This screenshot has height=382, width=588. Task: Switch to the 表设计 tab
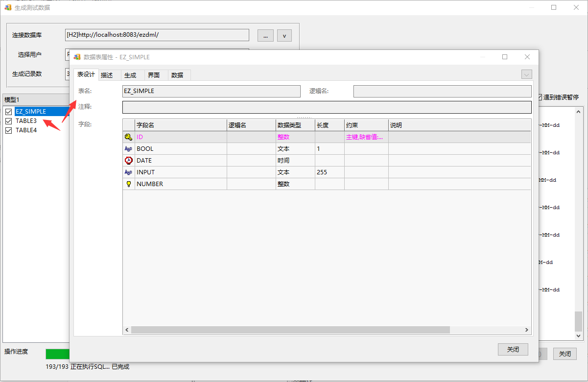[86, 74]
